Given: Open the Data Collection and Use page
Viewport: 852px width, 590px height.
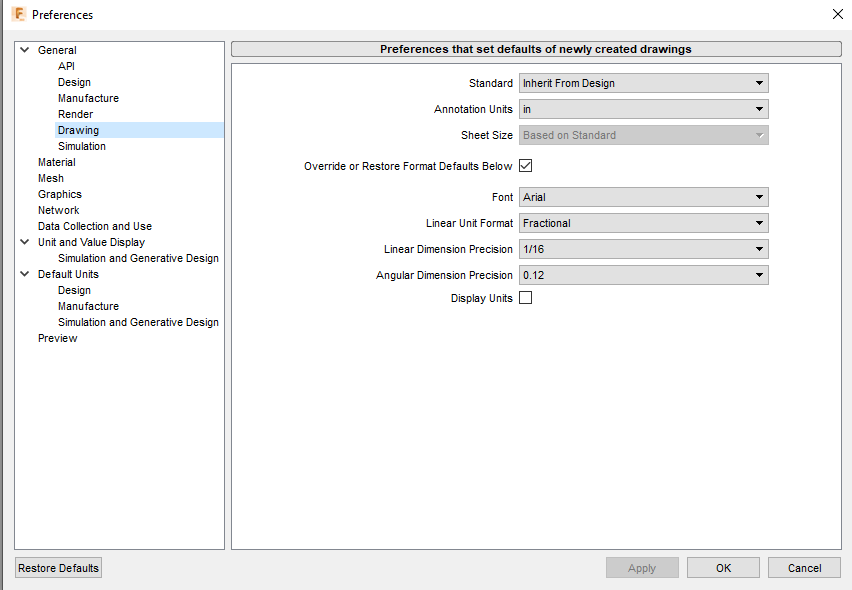Looking at the screenshot, I should click(94, 226).
